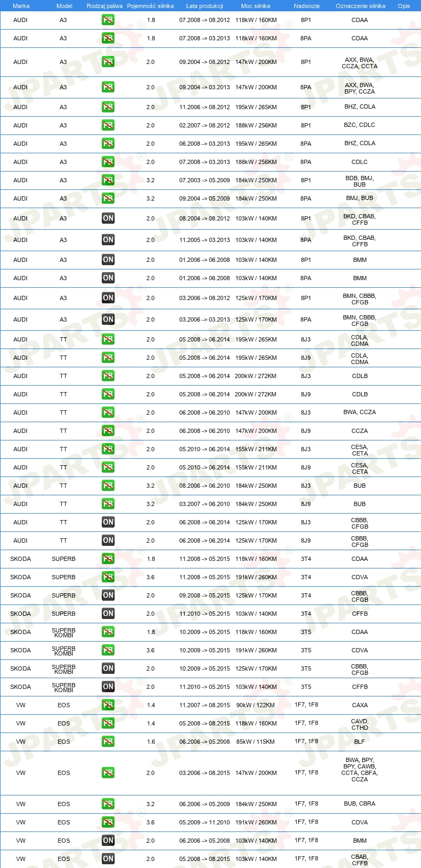Click production years '08.2006 -> 06.2010'
Image resolution: width=421 pixels, height=868 pixels.
pyautogui.click(x=205, y=486)
